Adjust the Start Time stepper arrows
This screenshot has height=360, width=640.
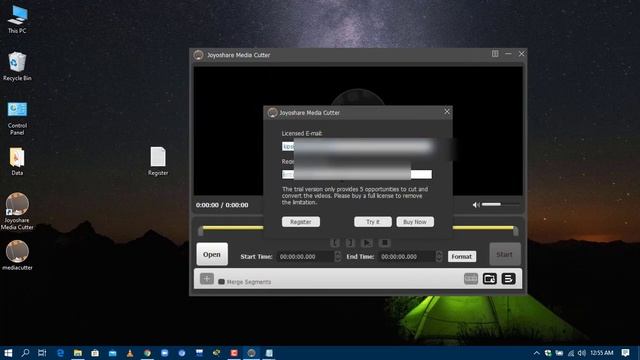pos(338,256)
